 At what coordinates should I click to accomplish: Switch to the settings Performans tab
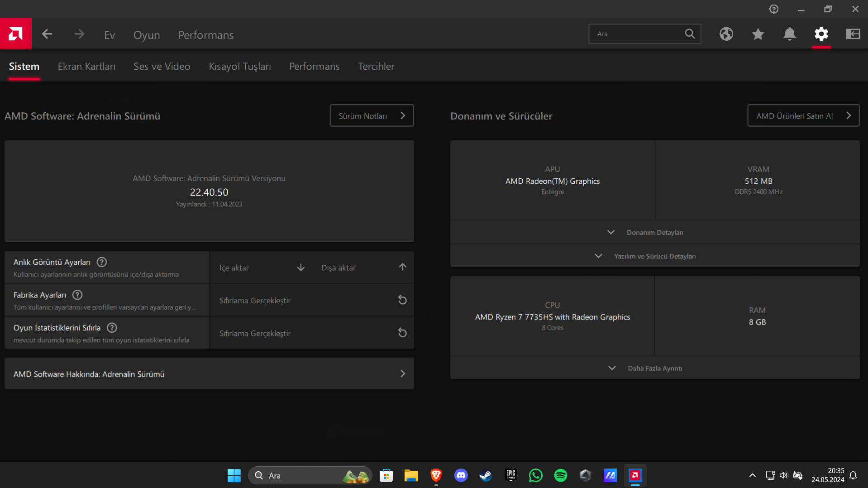[x=315, y=67]
